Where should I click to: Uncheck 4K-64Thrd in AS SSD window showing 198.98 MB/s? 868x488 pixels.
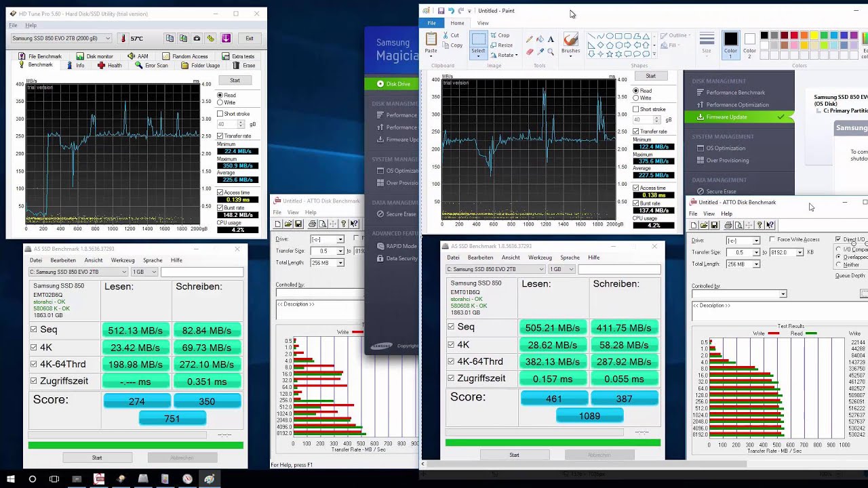(34, 364)
